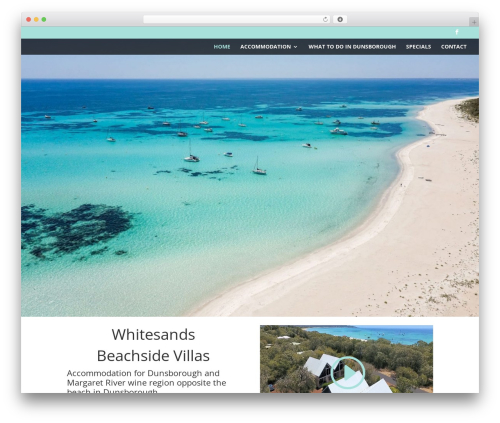Open What To Do In Dunsborough
Viewport: 500px width, 423px height.
click(352, 47)
